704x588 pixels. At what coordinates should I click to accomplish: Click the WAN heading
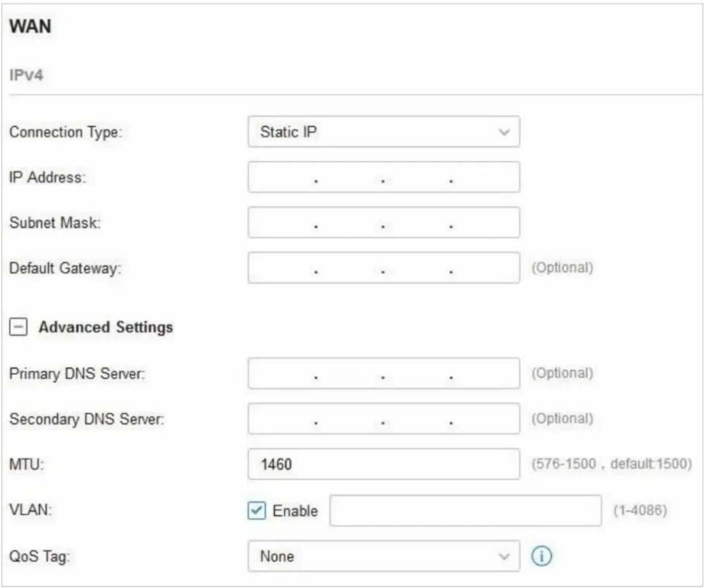click(x=30, y=26)
